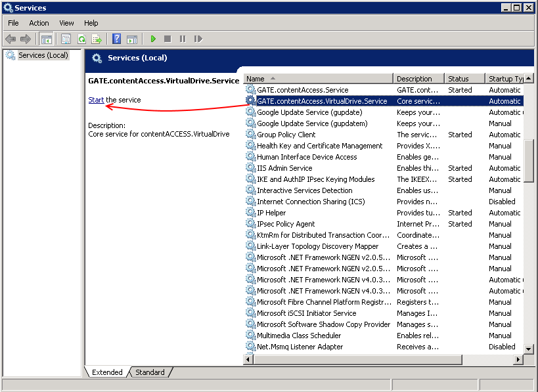Click the gear icon beside IP Helper

[250, 213]
